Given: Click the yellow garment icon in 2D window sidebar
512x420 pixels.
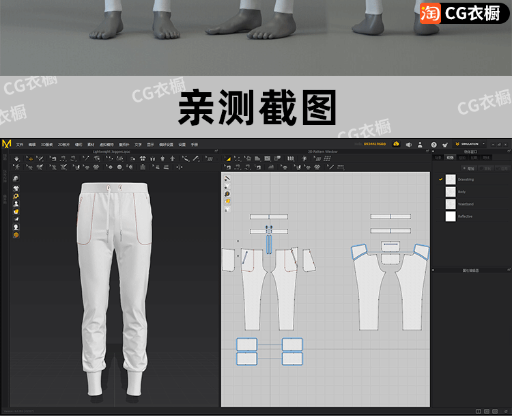Looking at the screenshot, I should (227, 202).
